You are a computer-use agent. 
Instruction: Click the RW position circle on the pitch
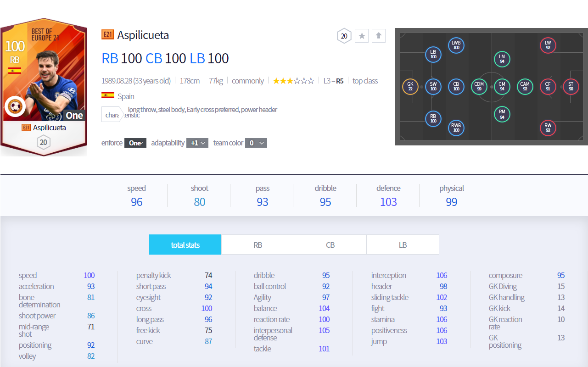548,128
